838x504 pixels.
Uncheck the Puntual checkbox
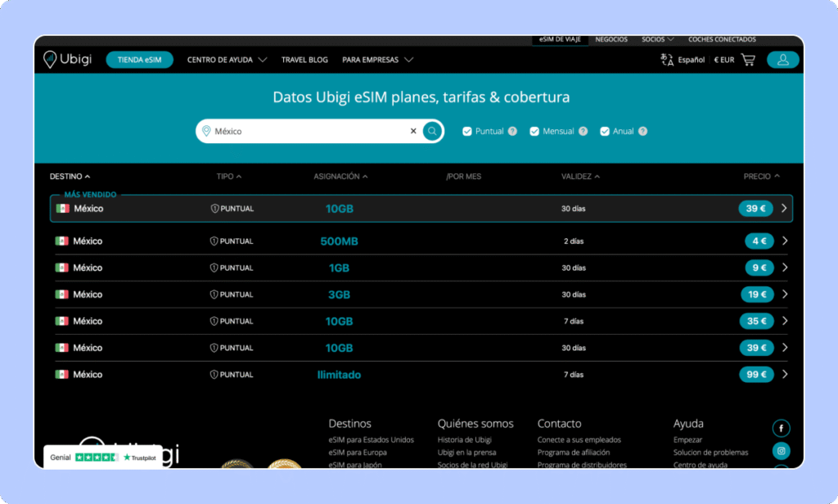(467, 131)
